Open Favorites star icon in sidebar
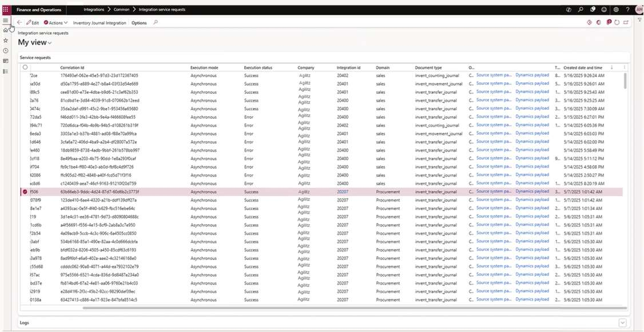This screenshot has width=644, height=332. click(x=5, y=41)
